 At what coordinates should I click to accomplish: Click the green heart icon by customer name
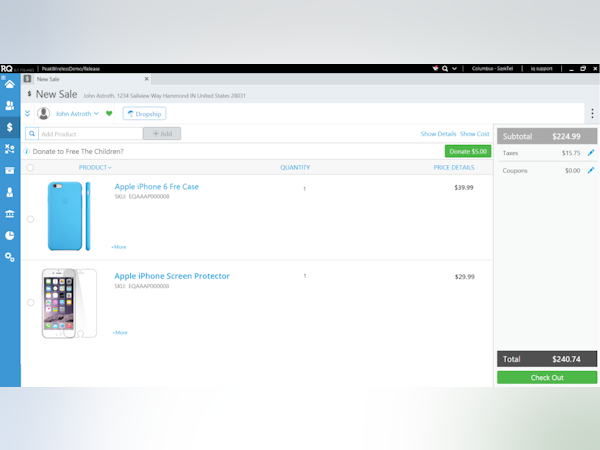click(x=109, y=114)
